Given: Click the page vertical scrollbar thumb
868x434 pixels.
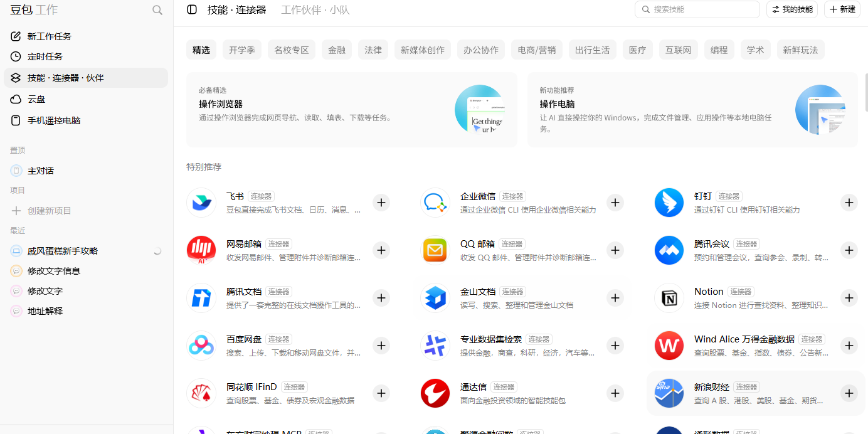Looking at the screenshot, I should [865, 92].
